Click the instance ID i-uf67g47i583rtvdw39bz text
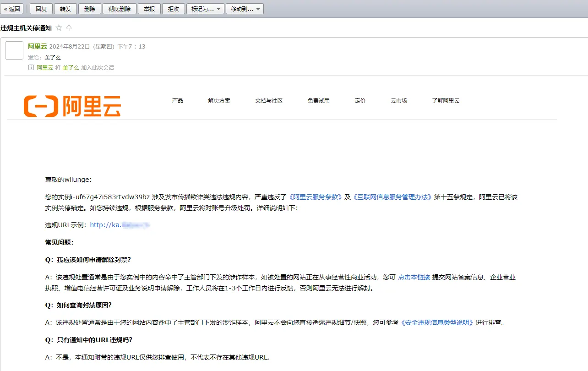 [x=110, y=197]
